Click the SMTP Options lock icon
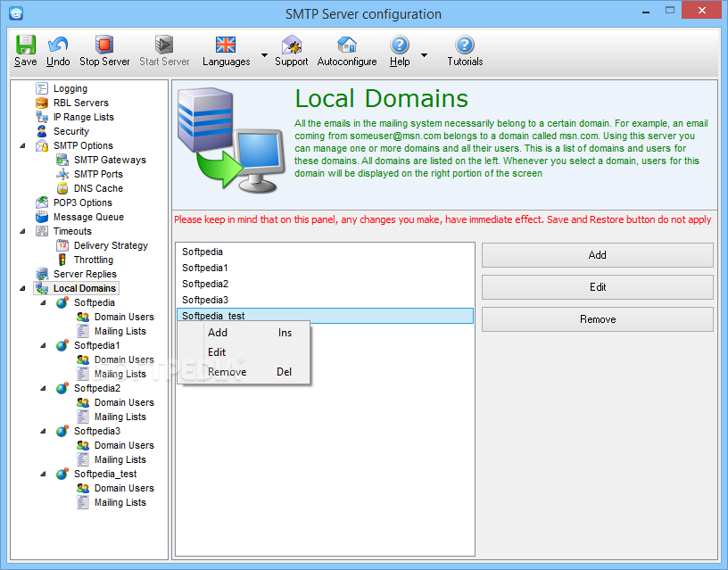 pos(42,145)
